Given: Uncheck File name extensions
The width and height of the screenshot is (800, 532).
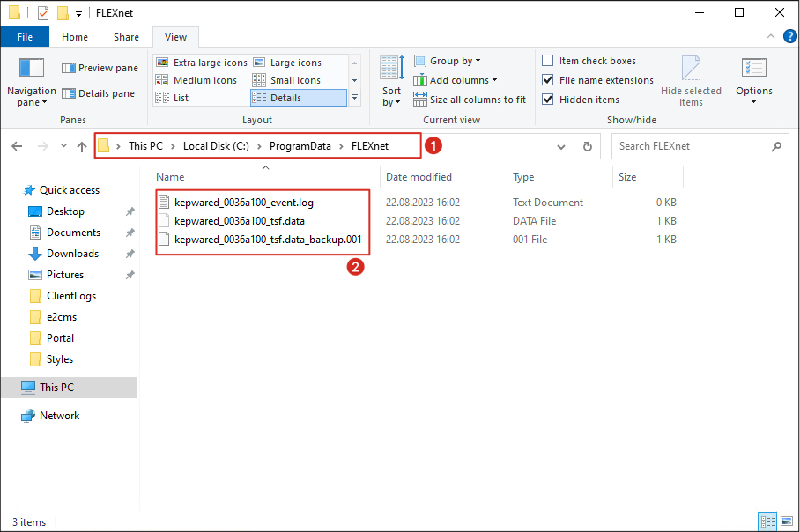Looking at the screenshot, I should click(x=547, y=80).
